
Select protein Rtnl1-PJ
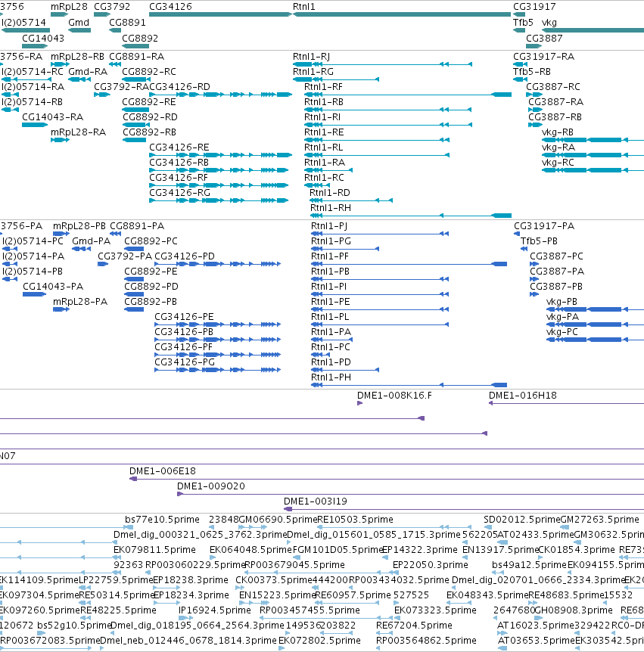[x=329, y=226]
